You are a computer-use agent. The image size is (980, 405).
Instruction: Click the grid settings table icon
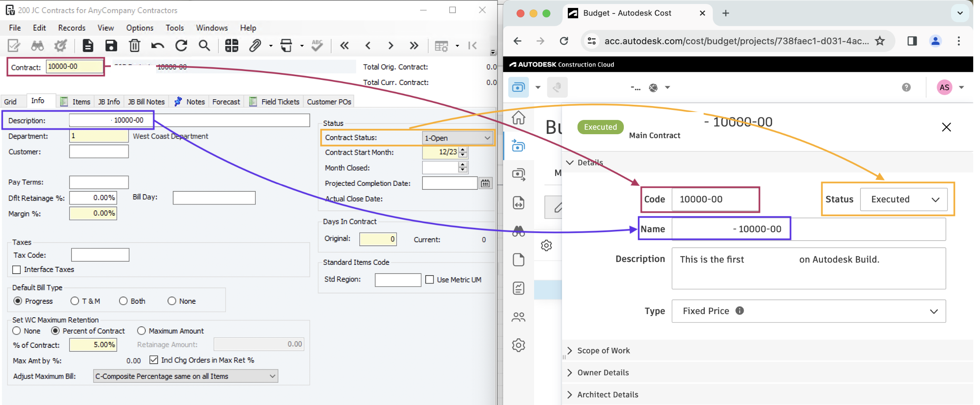(x=441, y=46)
